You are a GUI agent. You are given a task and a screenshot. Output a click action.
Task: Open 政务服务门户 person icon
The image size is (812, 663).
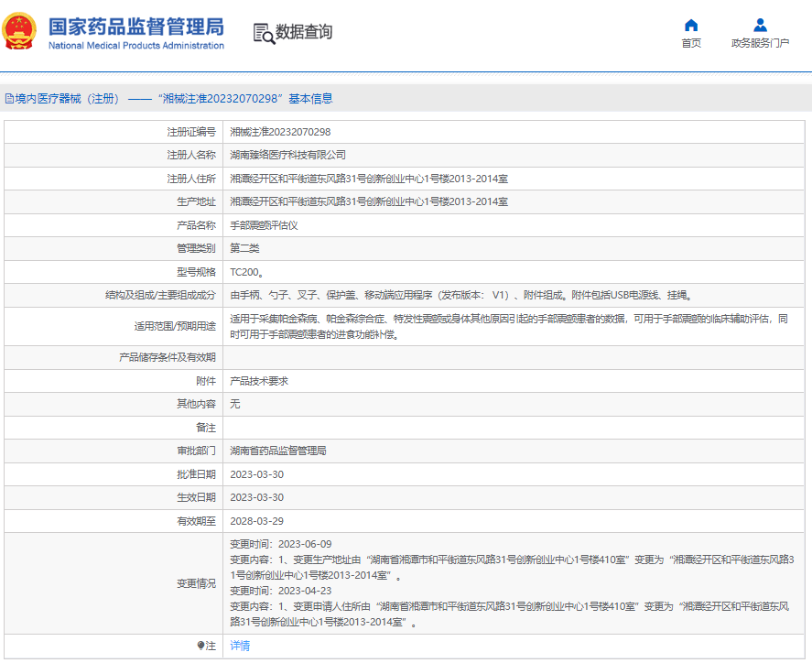pos(760,25)
